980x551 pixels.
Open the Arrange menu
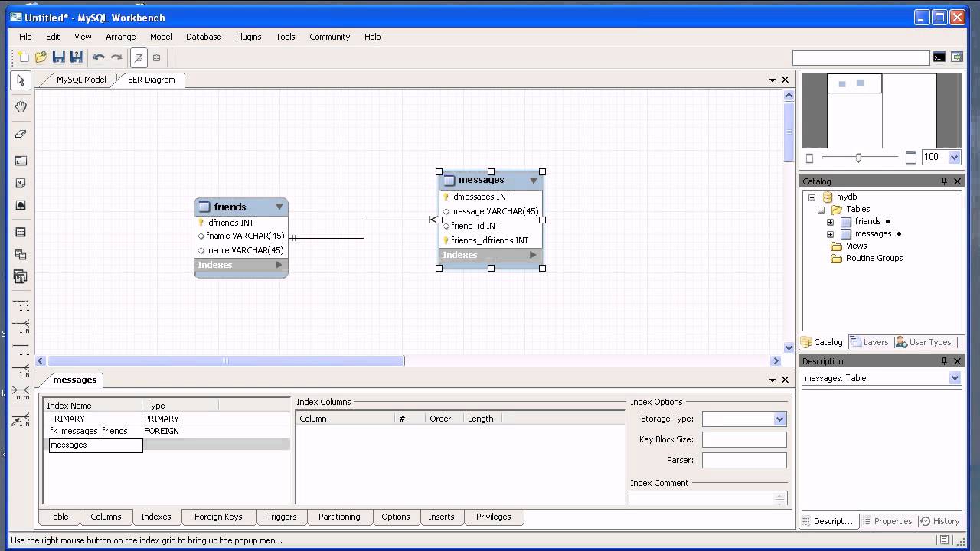121,37
